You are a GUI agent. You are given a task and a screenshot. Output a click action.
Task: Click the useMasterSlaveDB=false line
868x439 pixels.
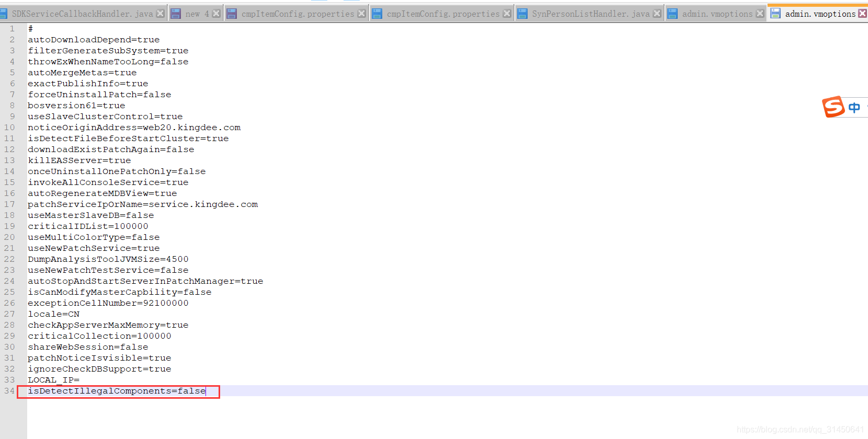tap(91, 215)
